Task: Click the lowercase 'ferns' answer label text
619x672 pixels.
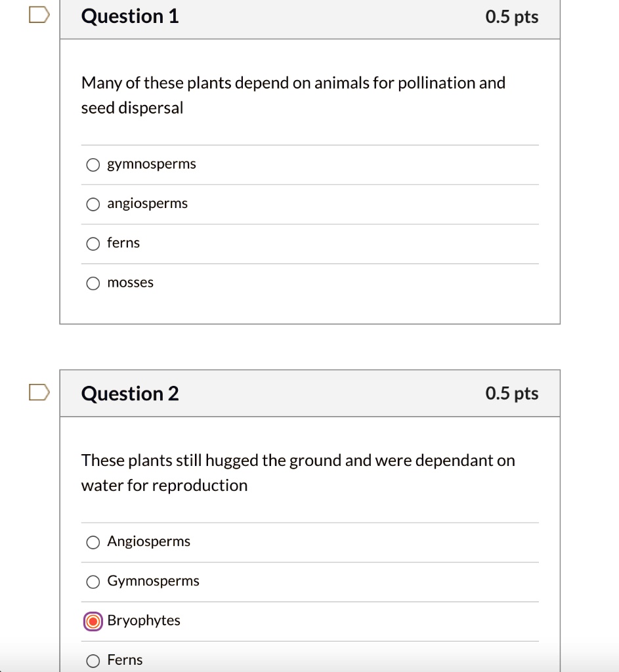Action: tap(123, 243)
